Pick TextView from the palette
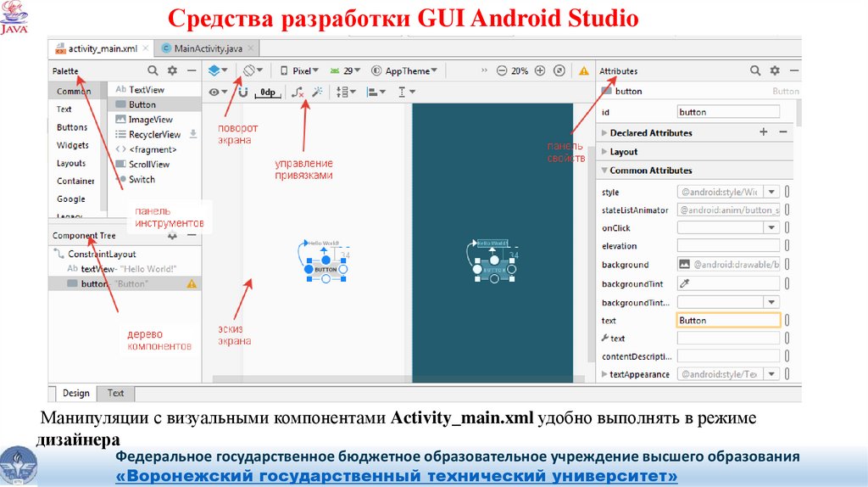The image size is (868, 487). tap(146, 89)
